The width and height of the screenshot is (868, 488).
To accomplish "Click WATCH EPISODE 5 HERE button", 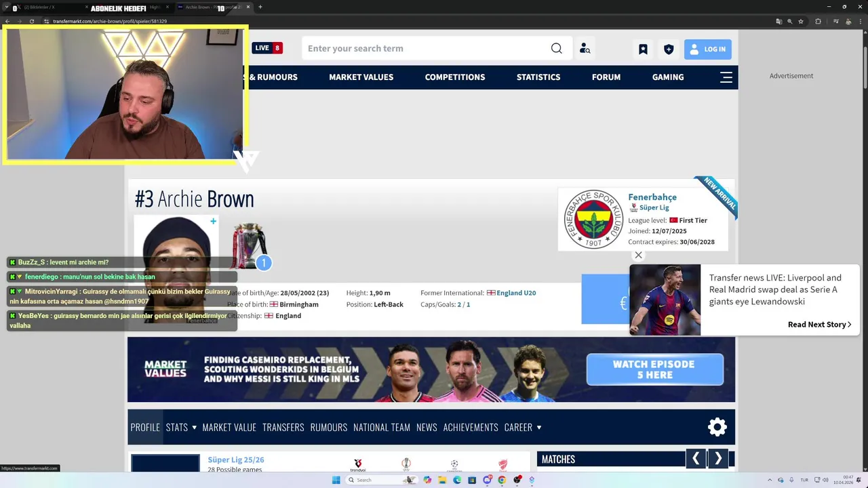I will coord(654,369).
